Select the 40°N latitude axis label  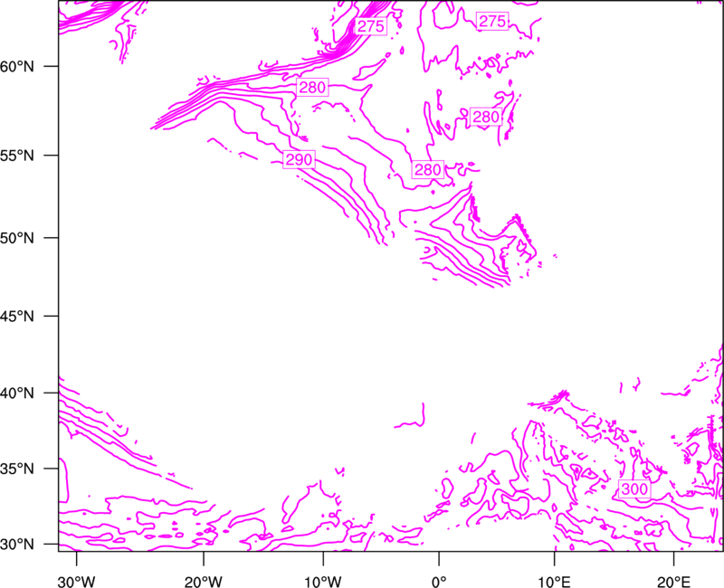click(17, 394)
